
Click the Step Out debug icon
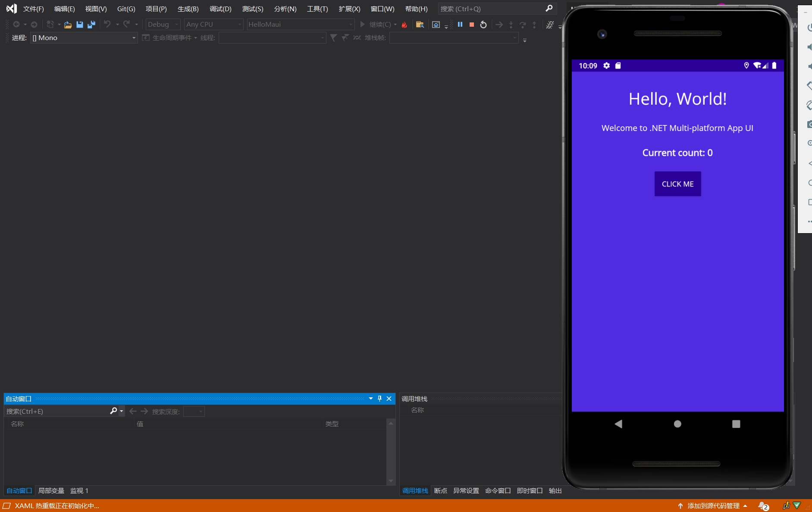(534, 25)
